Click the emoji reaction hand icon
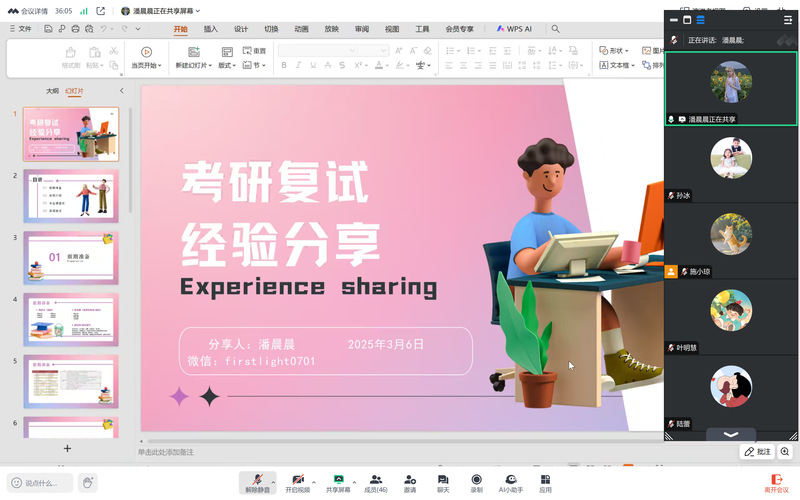Viewport: 800px width, 500px height. pos(89,483)
